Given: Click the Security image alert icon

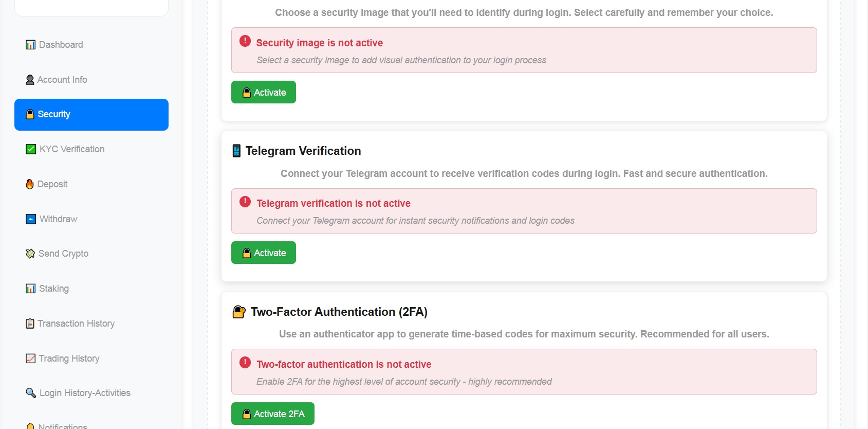Looking at the screenshot, I should (245, 41).
